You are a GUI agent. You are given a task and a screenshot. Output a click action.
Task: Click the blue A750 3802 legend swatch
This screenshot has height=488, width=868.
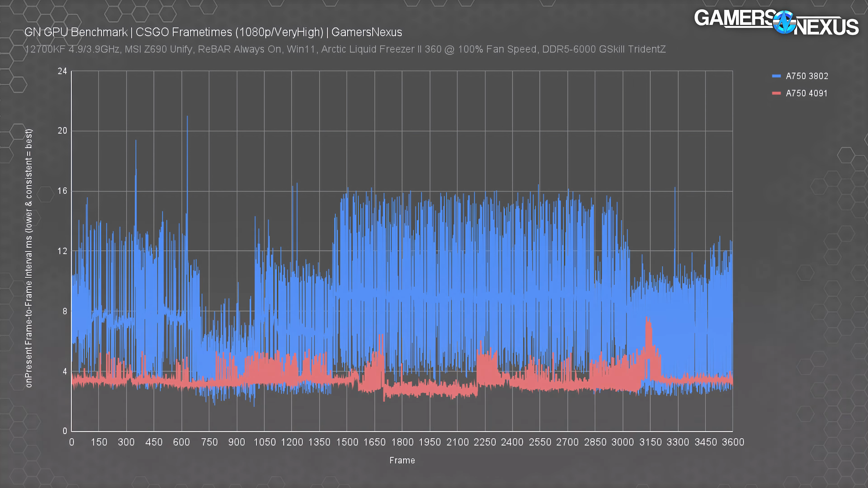[776, 76]
